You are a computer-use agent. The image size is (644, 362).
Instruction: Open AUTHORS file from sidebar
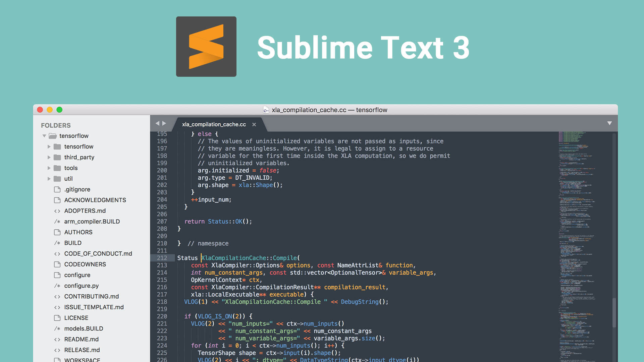[78, 232]
